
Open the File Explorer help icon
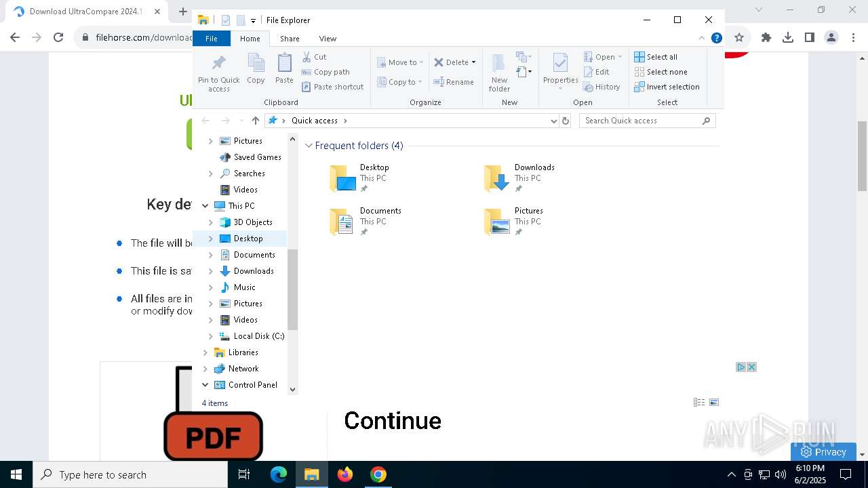point(716,38)
